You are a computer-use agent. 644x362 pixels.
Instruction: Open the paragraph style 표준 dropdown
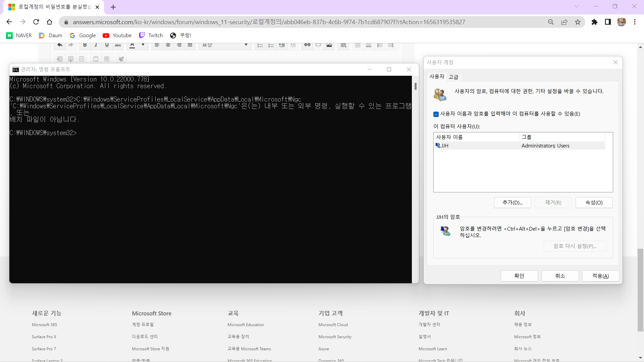[x=225, y=45]
